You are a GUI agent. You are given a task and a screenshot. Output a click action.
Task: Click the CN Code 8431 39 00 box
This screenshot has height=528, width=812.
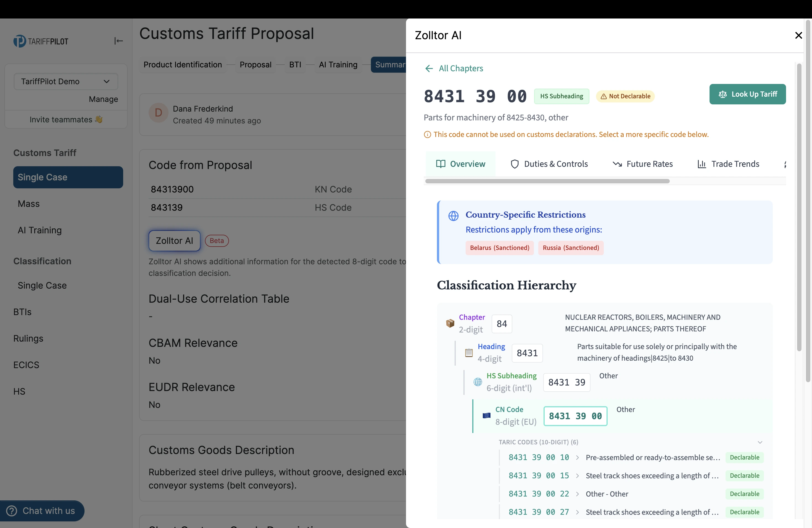pos(575,416)
